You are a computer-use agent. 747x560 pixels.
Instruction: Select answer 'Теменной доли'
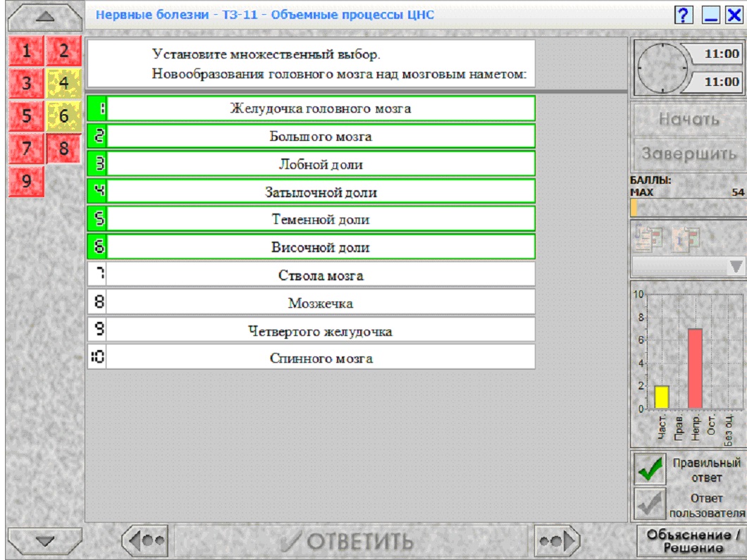(311, 220)
